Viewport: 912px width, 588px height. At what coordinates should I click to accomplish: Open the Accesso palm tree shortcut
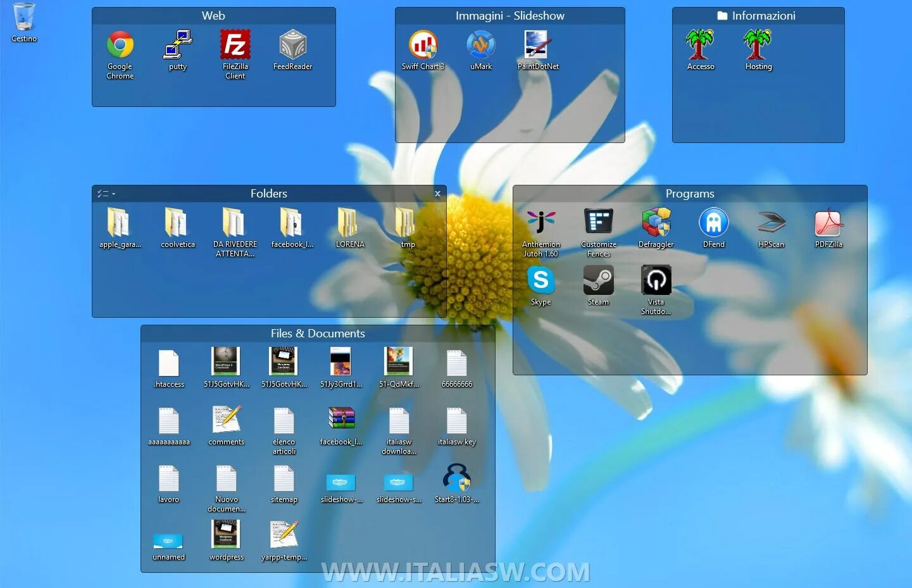(701, 50)
